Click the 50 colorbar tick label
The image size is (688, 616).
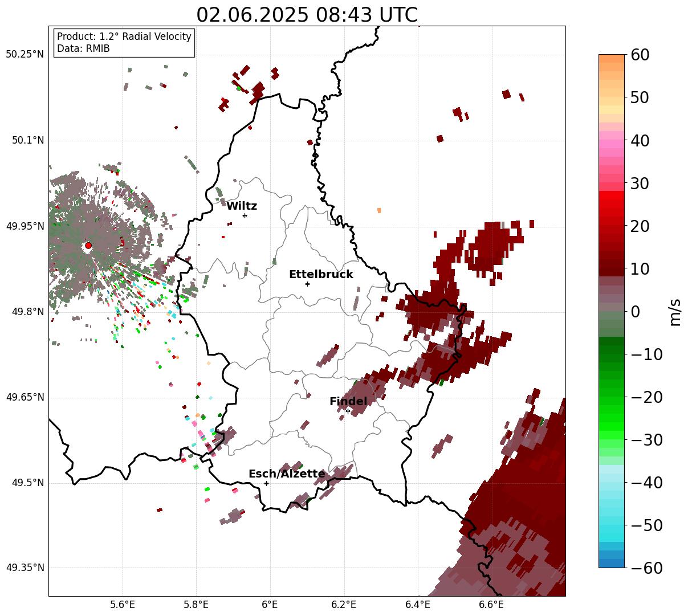639,97
